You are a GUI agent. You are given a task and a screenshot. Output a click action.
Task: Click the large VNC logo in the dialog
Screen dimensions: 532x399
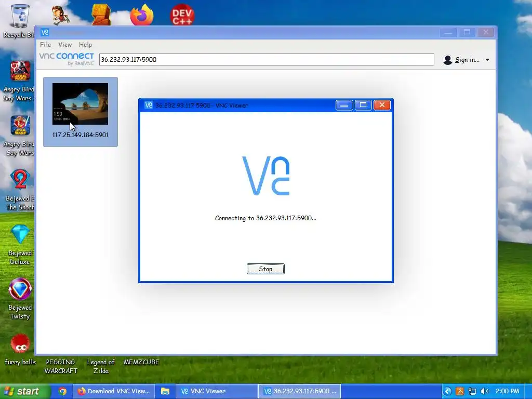(x=265, y=176)
